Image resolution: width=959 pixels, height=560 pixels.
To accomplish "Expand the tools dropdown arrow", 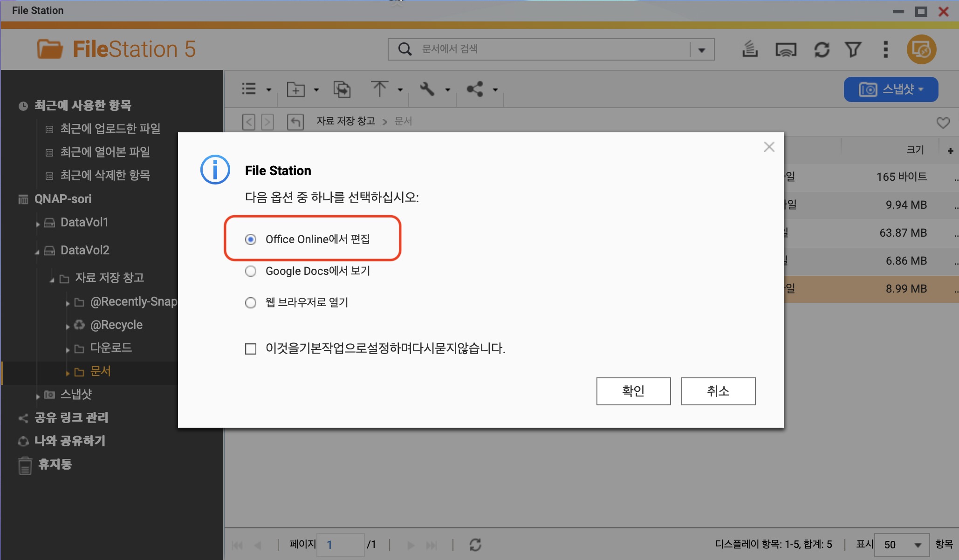I will (x=448, y=89).
